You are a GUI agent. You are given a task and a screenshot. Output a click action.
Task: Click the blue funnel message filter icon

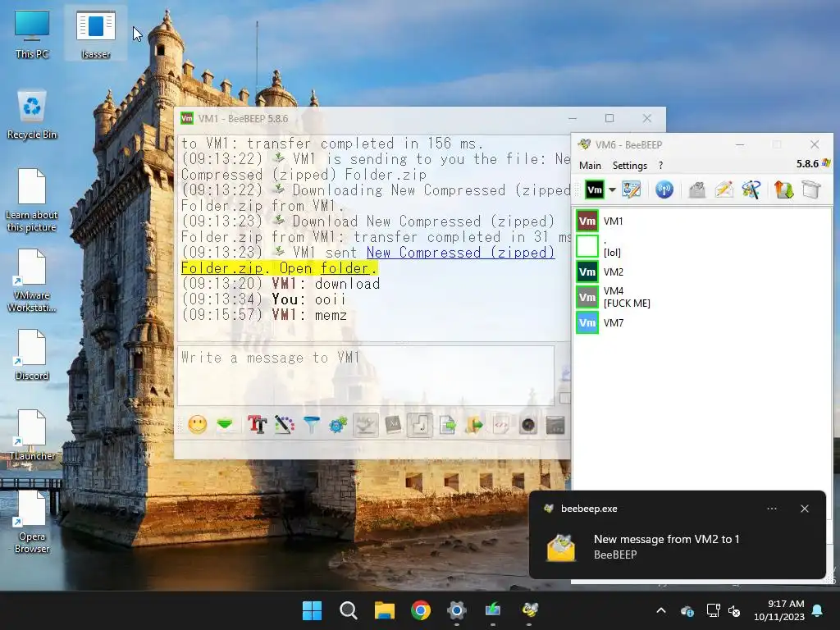312,426
